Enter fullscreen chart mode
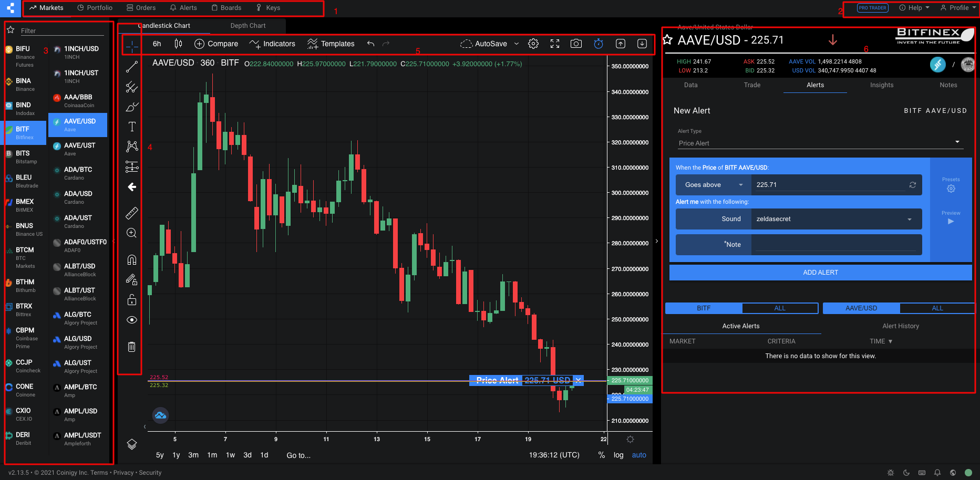Image resolution: width=980 pixels, height=480 pixels. tap(555, 44)
